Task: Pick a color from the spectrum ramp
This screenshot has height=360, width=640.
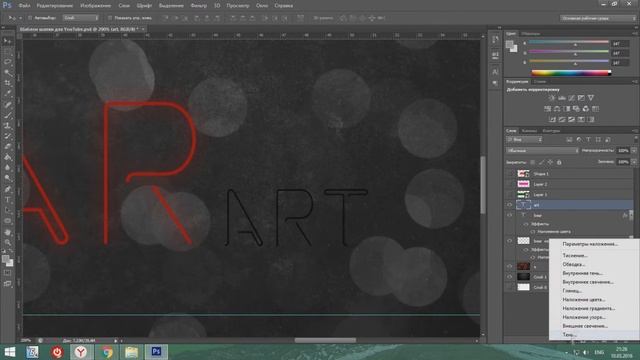Action: tap(571, 73)
